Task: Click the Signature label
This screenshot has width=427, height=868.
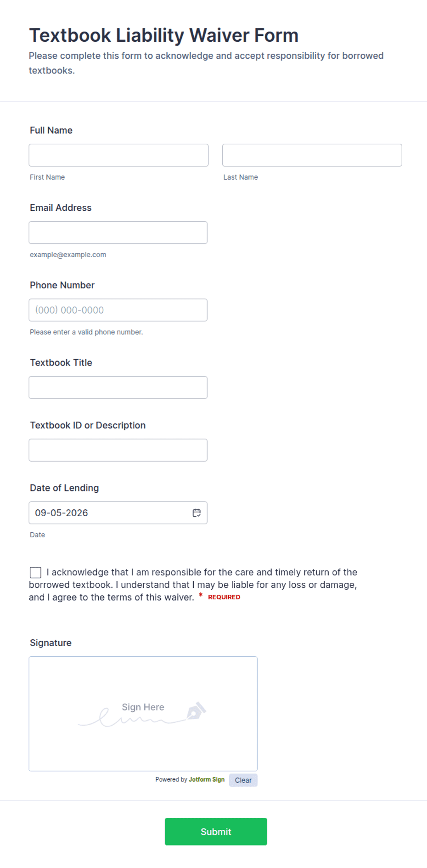Action: click(x=51, y=643)
